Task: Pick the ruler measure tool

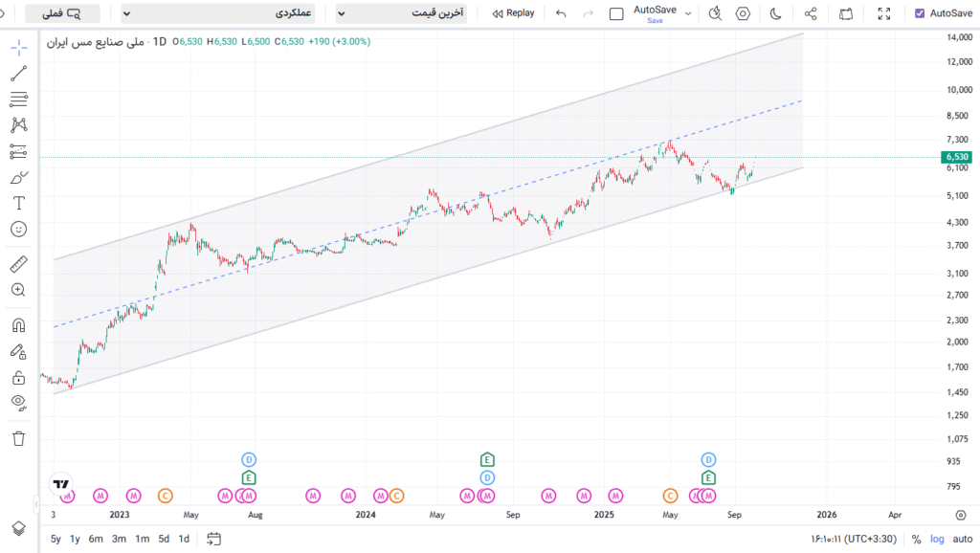Action: point(18,264)
